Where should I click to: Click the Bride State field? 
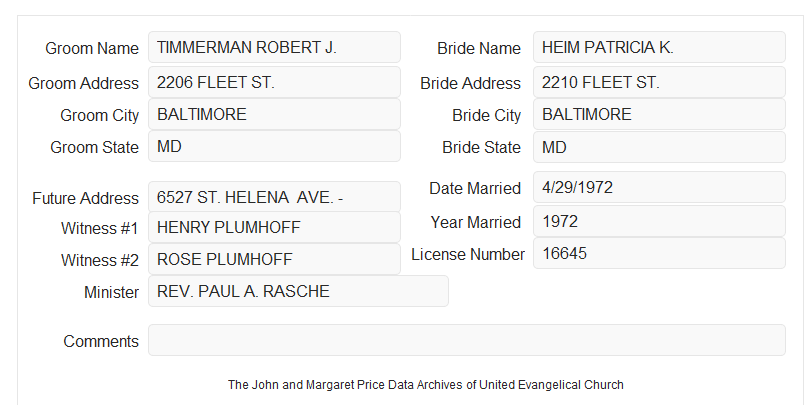[659, 147]
